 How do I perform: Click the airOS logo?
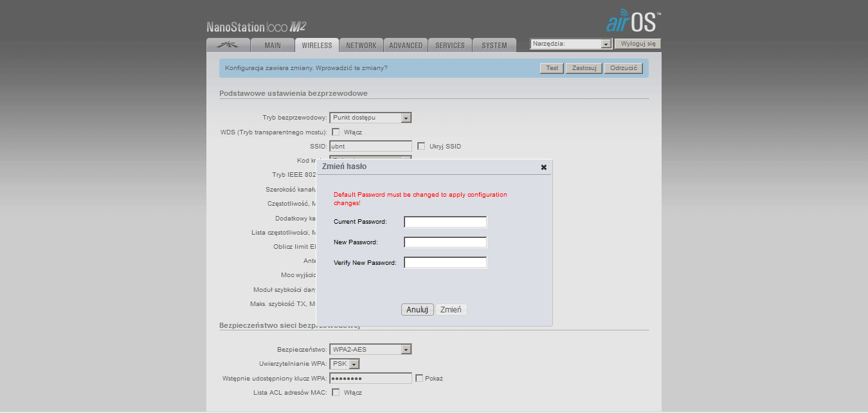tap(633, 22)
